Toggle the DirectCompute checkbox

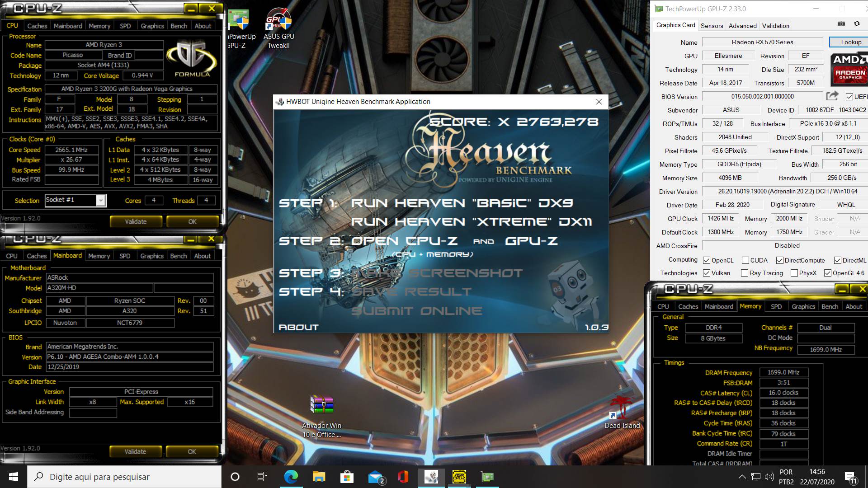pyautogui.click(x=780, y=260)
